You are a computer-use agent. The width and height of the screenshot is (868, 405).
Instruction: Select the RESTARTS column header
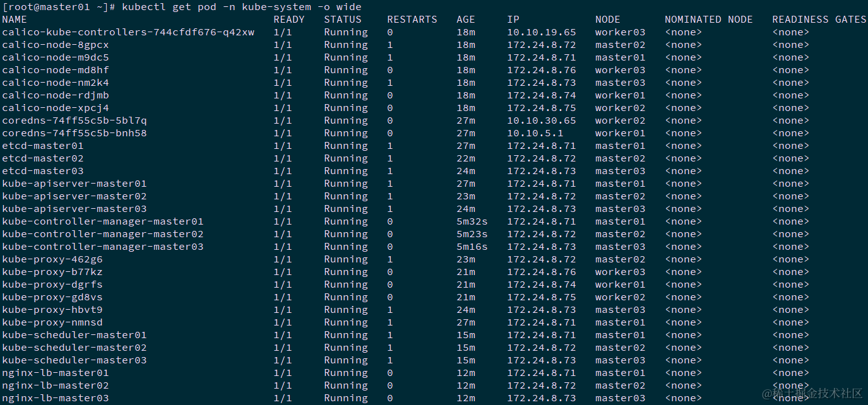[412, 20]
